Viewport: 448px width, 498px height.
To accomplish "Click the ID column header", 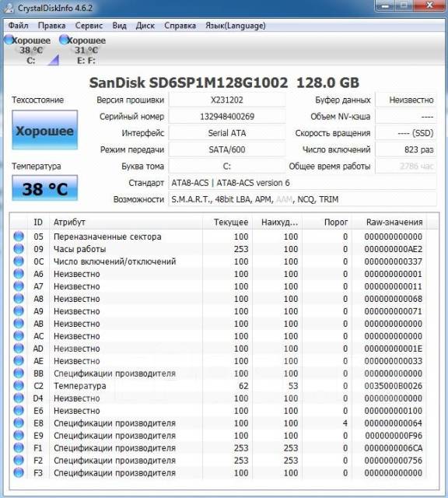I will 38,222.
